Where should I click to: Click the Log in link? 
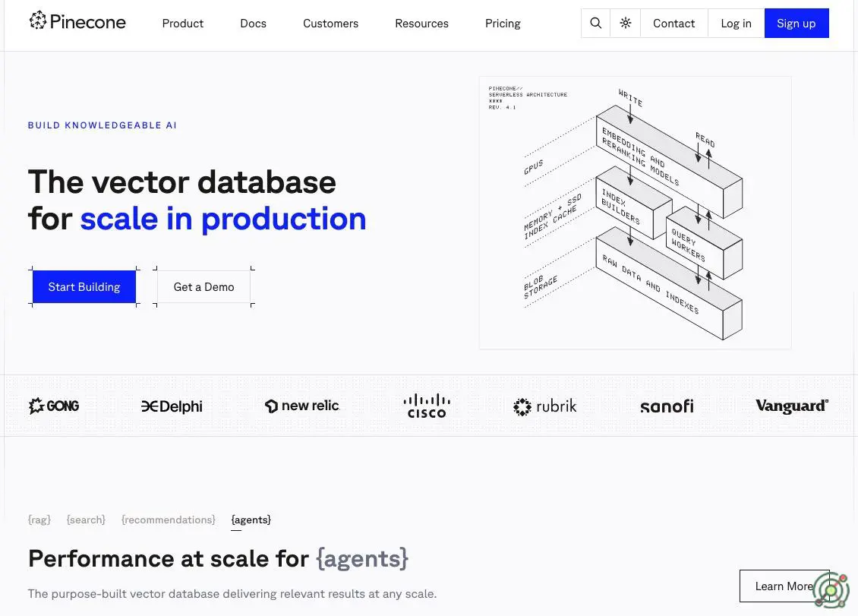point(736,23)
